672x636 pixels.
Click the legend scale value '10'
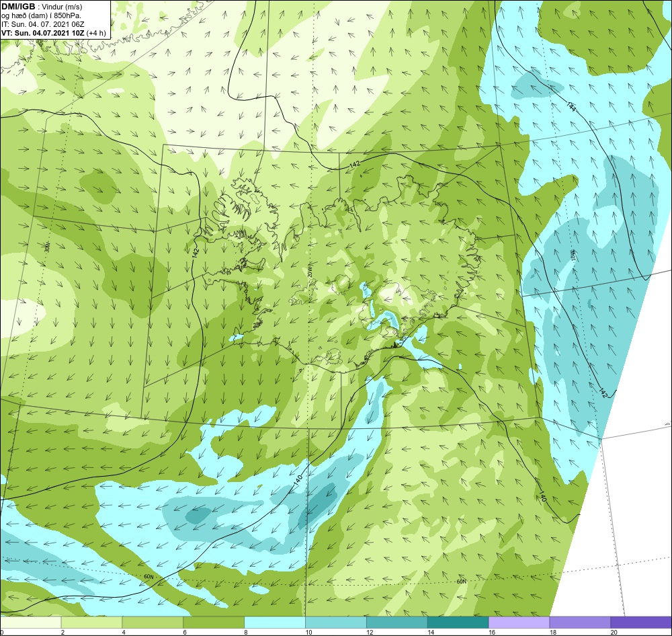[x=308, y=632]
